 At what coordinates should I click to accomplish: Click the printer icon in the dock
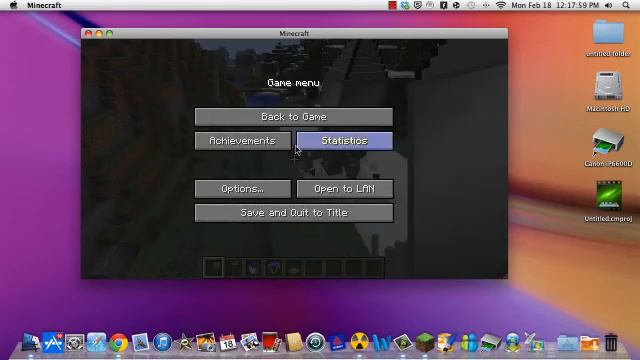tap(491, 342)
